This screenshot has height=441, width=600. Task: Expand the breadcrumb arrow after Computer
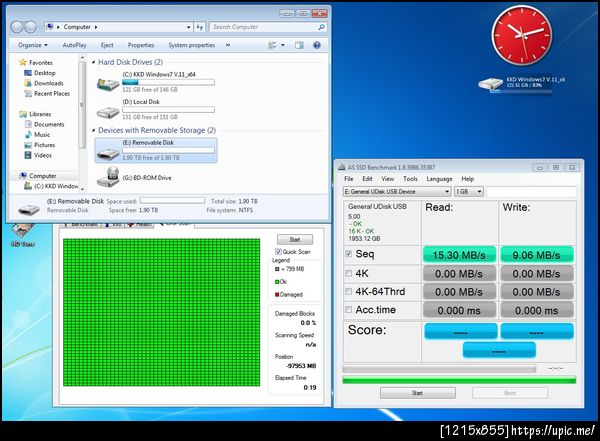[96, 27]
